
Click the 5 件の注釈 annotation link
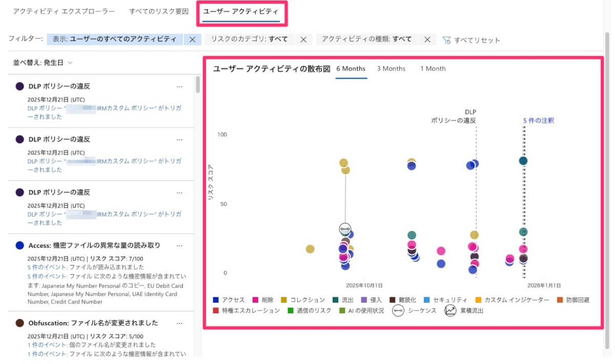click(x=538, y=121)
